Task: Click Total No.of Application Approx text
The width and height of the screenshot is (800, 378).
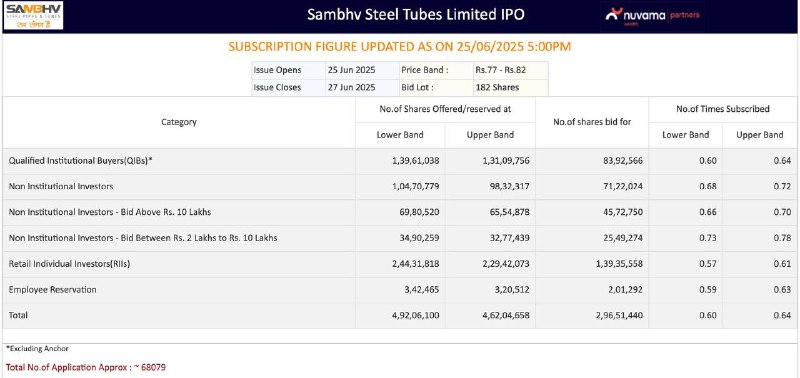Action: (x=86, y=367)
